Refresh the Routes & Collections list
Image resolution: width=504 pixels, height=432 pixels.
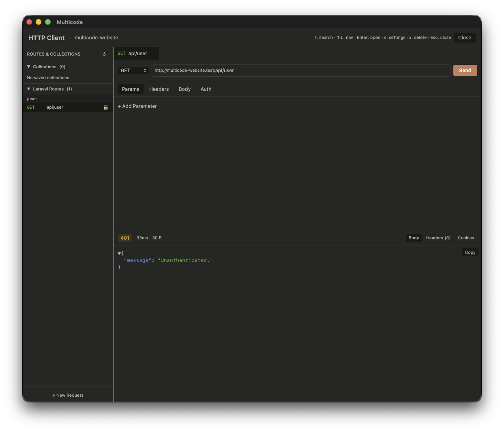pyautogui.click(x=104, y=54)
